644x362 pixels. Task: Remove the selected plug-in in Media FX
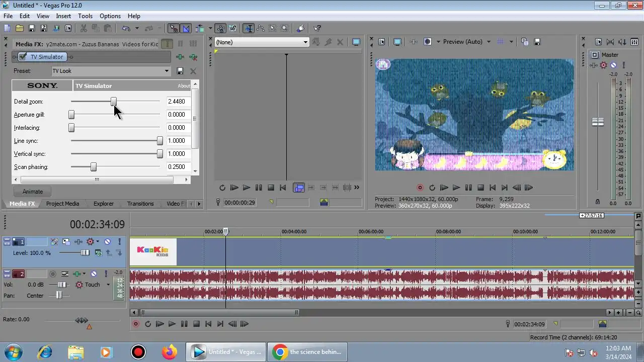(x=193, y=57)
